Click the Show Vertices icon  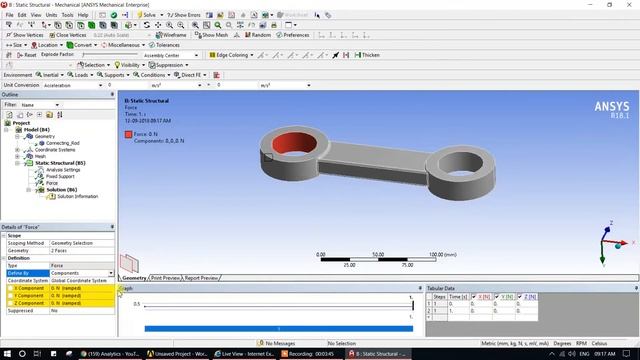tap(9, 35)
